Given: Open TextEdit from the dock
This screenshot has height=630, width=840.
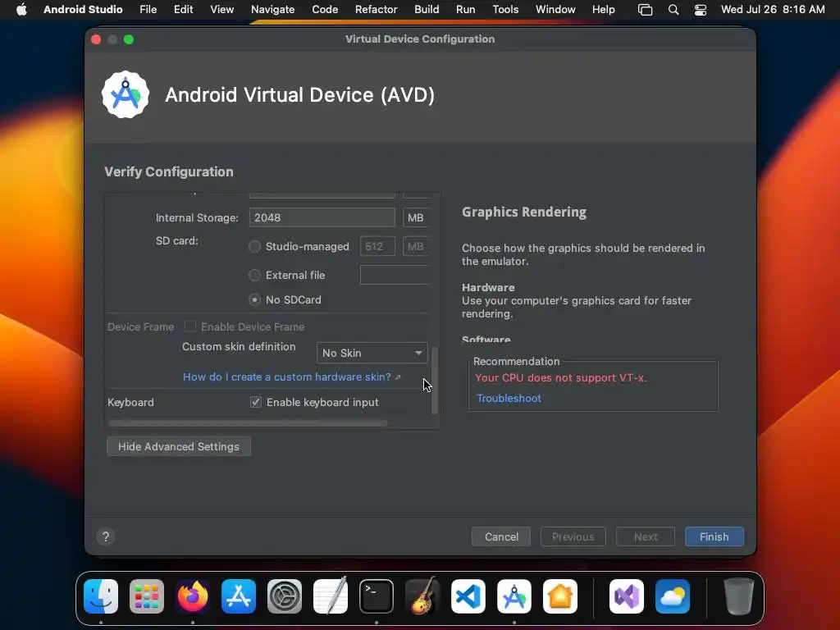Looking at the screenshot, I should [x=331, y=596].
